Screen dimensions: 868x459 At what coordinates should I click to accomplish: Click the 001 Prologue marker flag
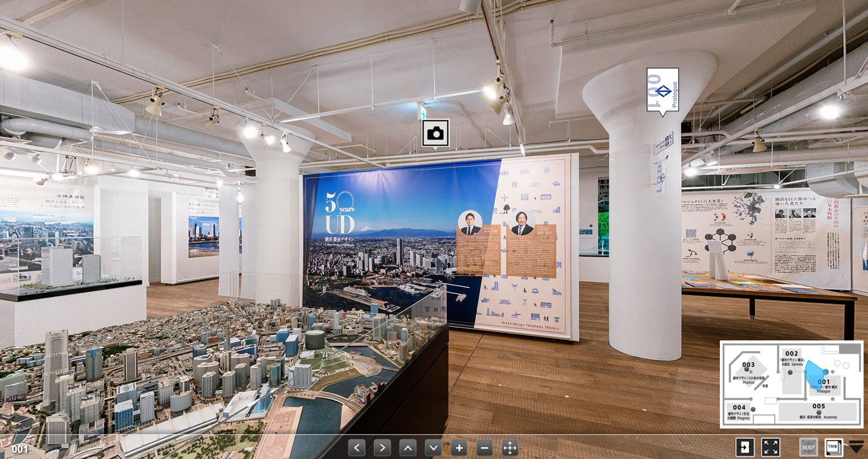tap(663, 91)
